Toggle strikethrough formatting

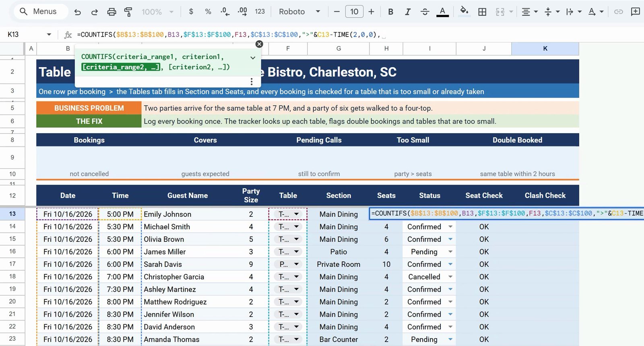(x=425, y=12)
